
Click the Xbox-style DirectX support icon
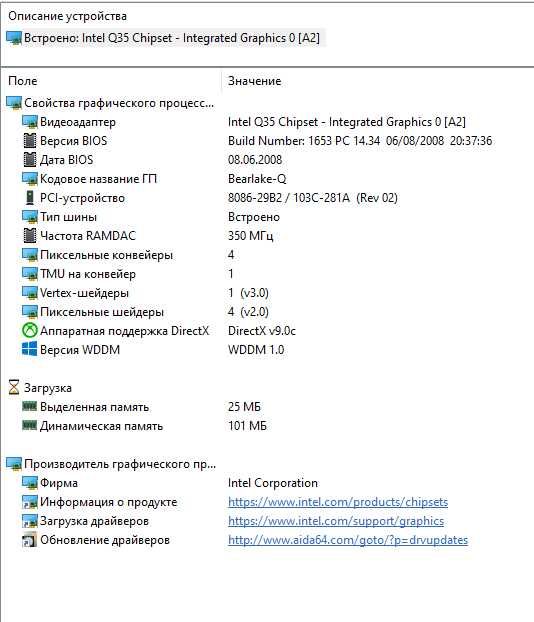(30, 331)
